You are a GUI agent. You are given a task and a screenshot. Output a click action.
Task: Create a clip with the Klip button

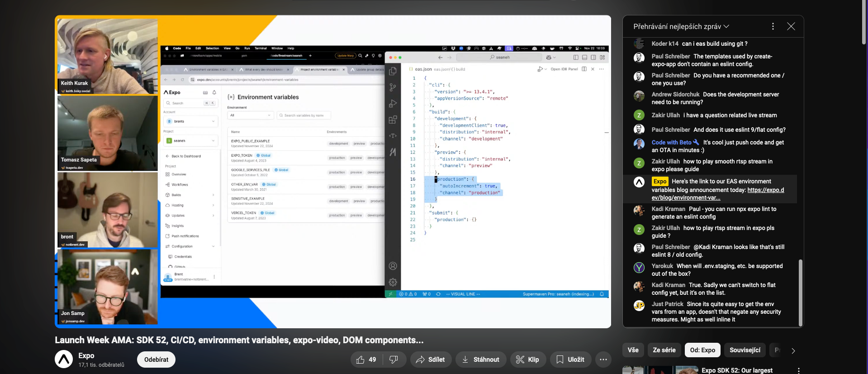(x=528, y=360)
